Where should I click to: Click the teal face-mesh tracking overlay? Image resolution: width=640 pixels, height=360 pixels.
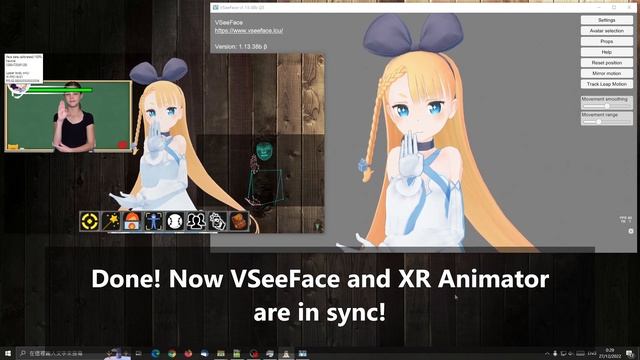point(264,151)
